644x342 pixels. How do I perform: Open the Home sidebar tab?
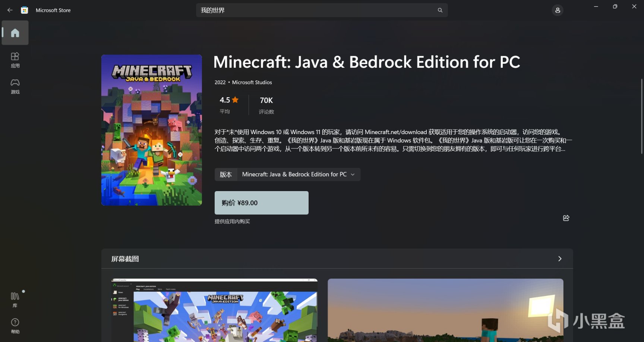coord(15,33)
